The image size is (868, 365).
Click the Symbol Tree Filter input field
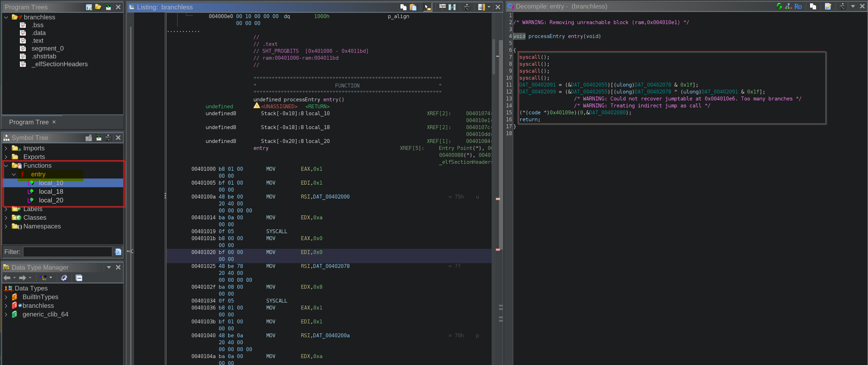(x=67, y=252)
